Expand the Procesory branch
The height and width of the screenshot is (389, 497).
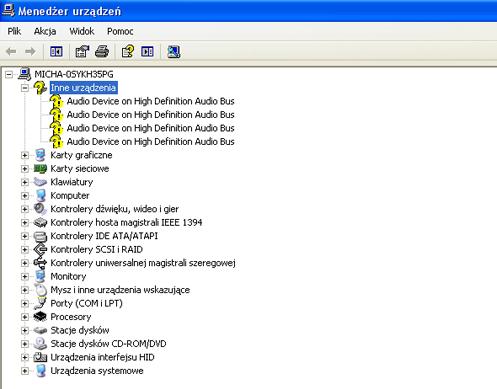coord(25,317)
